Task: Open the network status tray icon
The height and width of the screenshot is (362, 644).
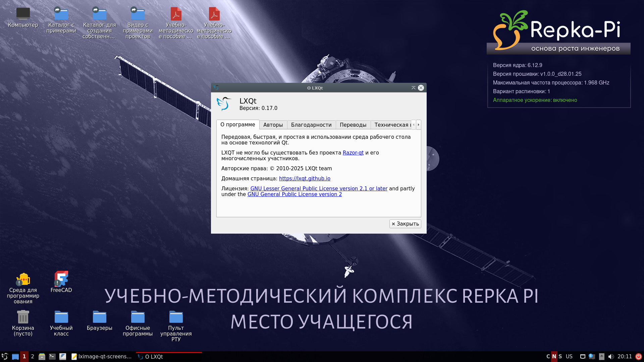Action: (583, 356)
